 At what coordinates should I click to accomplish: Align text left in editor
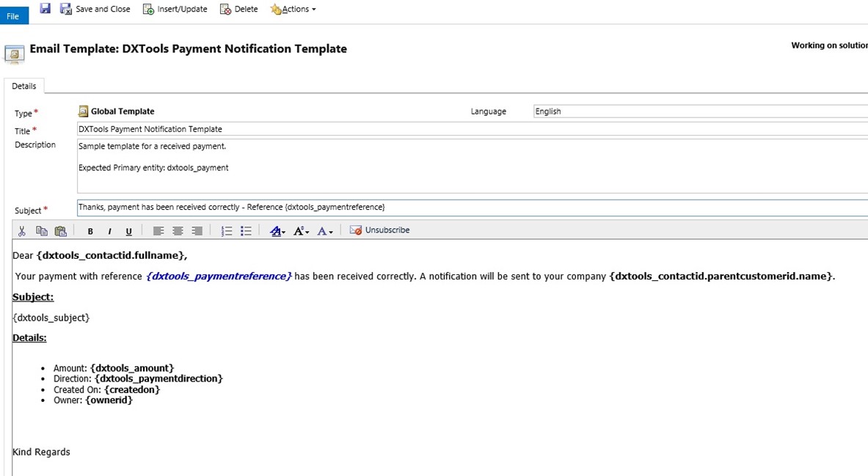pos(158,231)
